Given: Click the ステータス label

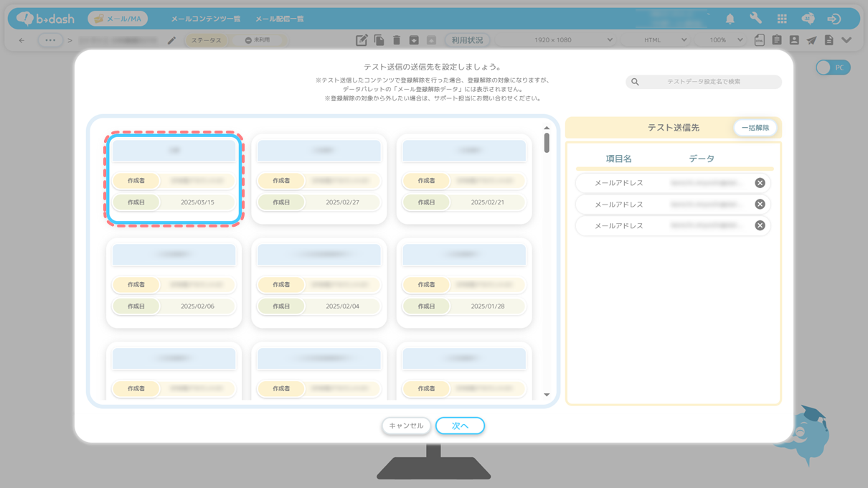Looking at the screenshot, I should pos(206,40).
